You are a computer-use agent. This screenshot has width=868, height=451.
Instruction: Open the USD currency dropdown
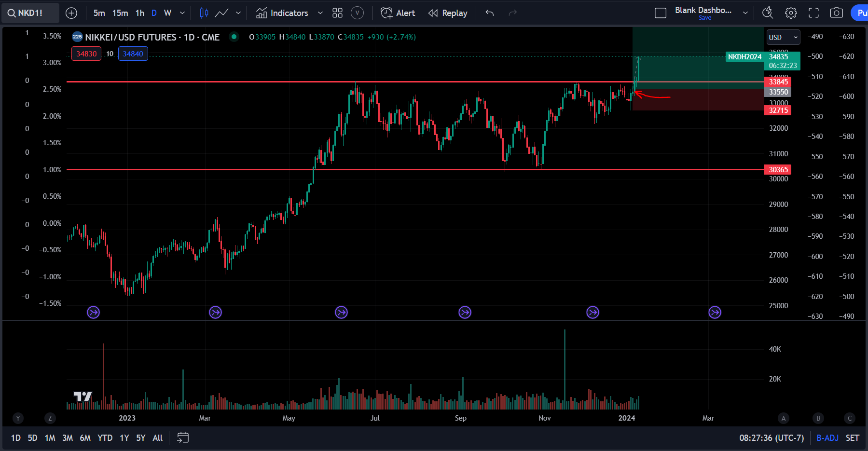[783, 37]
